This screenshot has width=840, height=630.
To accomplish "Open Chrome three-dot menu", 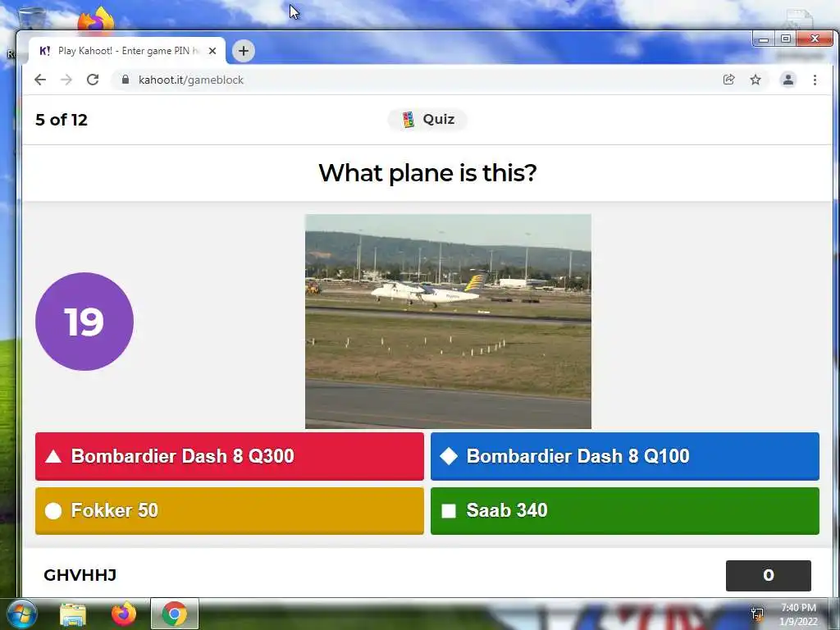I will pyautogui.click(x=815, y=80).
